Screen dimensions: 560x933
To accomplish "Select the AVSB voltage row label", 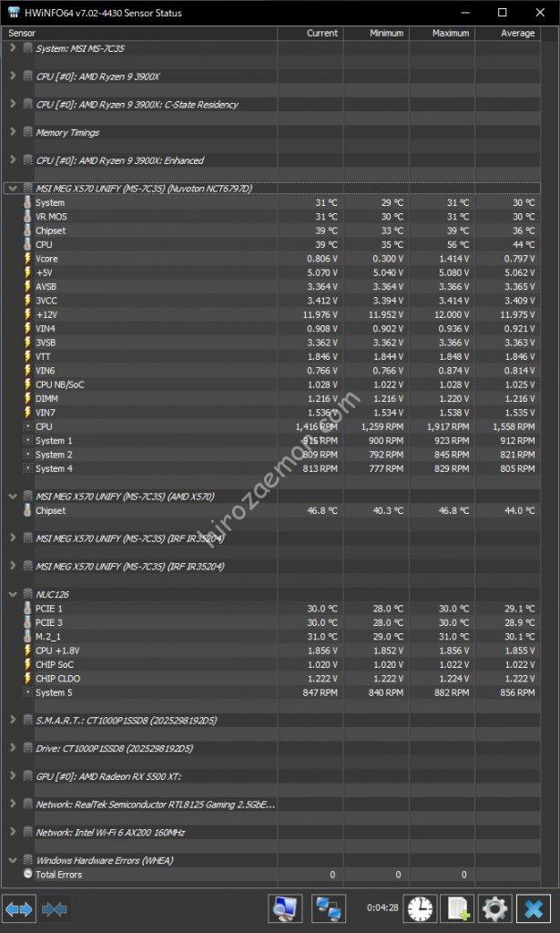I will click(x=46, y=287).
